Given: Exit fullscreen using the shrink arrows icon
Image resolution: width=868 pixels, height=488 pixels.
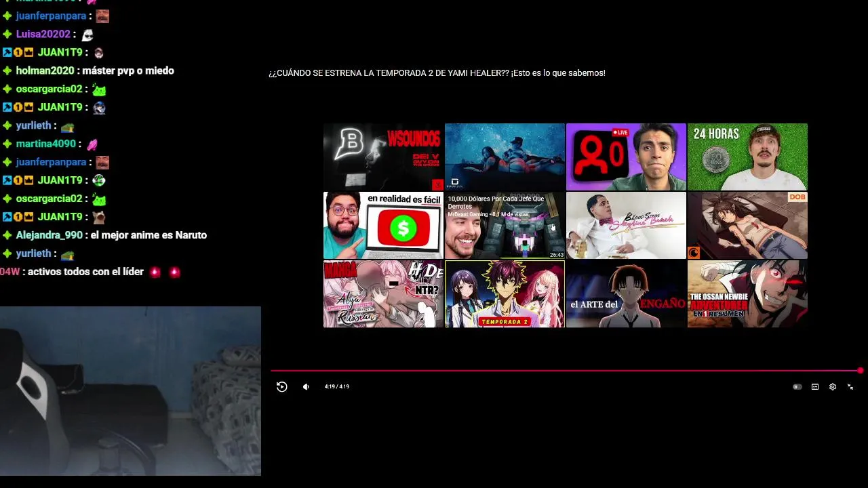Looking at the screenshot, I should coord(850,387).
